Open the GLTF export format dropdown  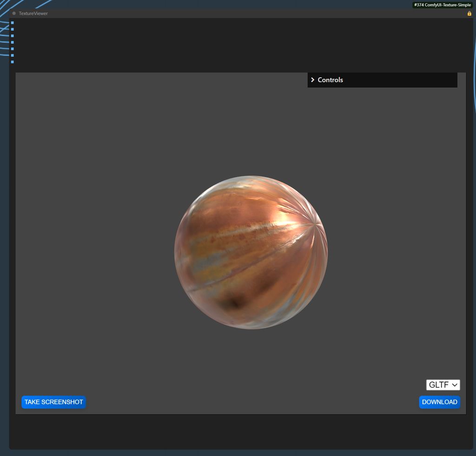click(443, 385)
